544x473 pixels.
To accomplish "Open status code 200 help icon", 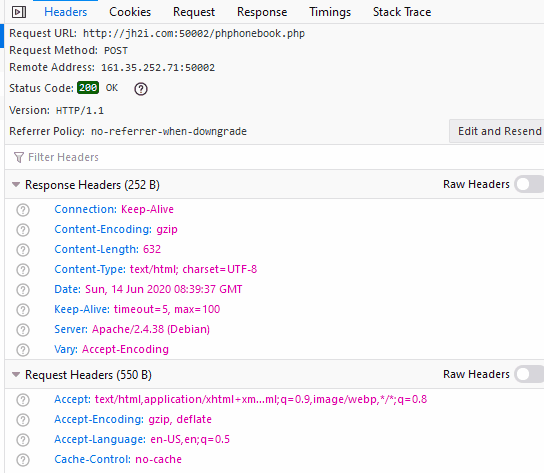I will 141,89.
